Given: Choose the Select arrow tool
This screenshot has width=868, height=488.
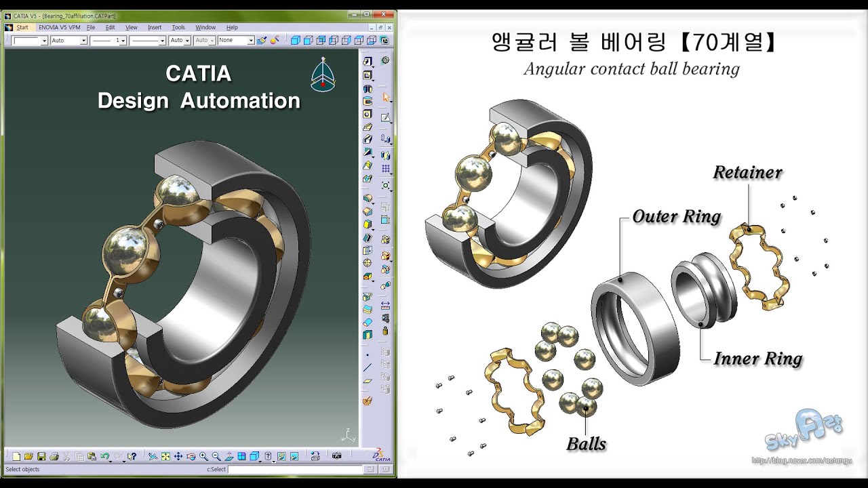Looking at the screenshot, I should (385, 97).
